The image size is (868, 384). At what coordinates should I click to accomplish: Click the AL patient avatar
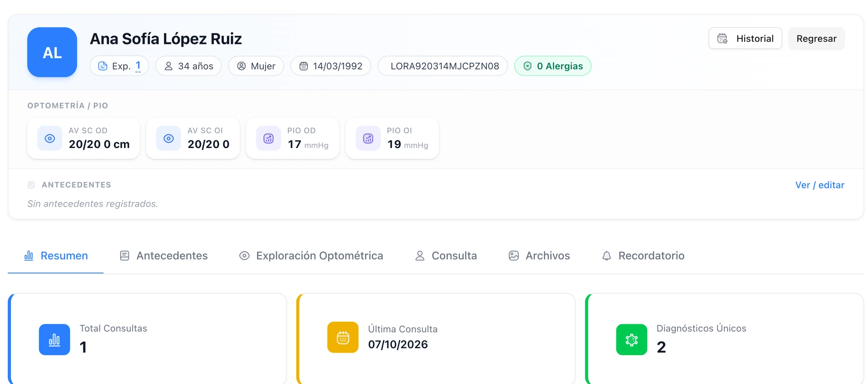point(52,52)
